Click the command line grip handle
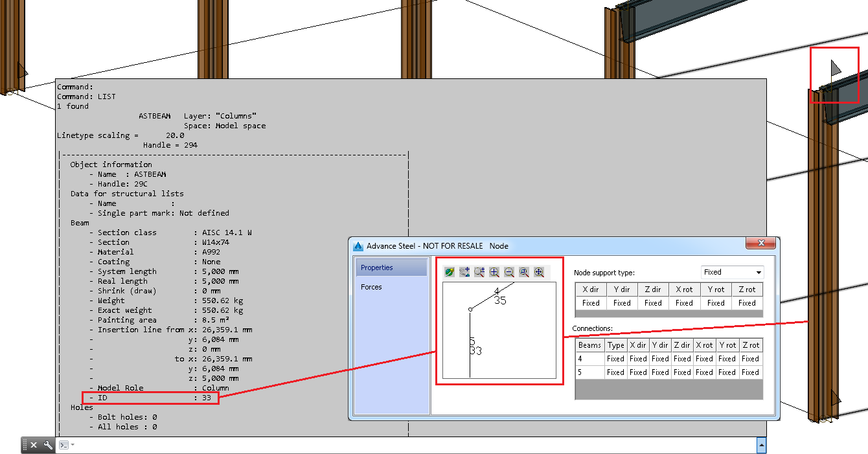Viewport: 868px width, 454px height. [25, 445]
